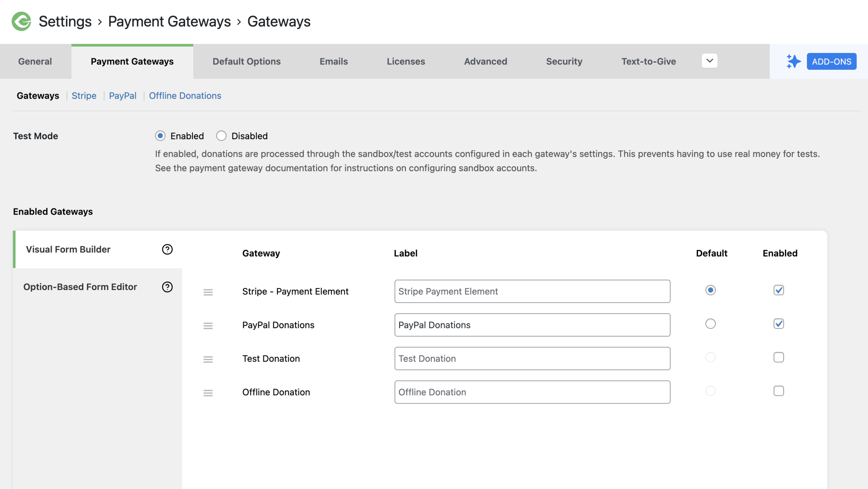The height and width of the screenshot is (489, 868).
Task: Set PayPal Donations as the default gateway
Action: point(711,324)
